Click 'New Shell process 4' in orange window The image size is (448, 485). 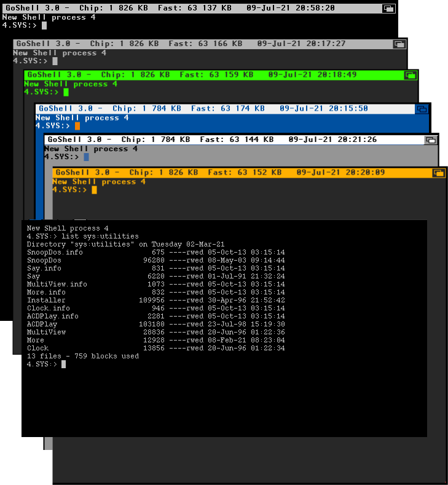[x=99, y=182]
